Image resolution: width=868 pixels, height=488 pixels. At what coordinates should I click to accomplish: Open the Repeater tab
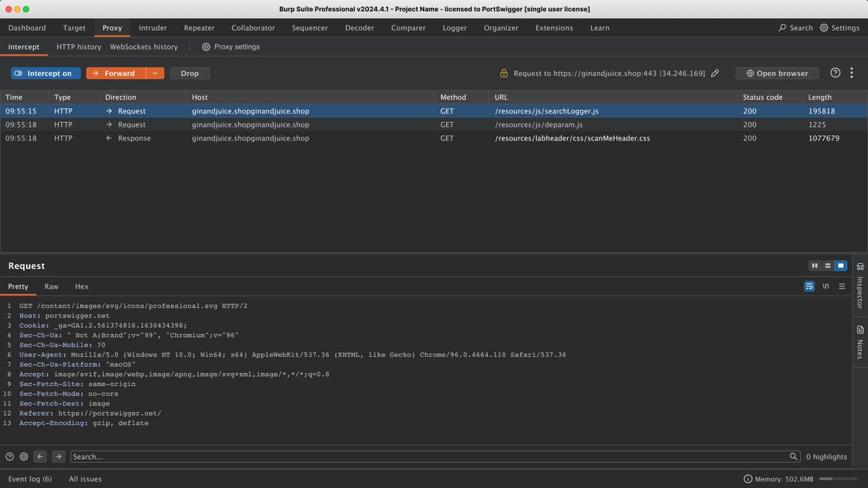[x=199, y=28]
